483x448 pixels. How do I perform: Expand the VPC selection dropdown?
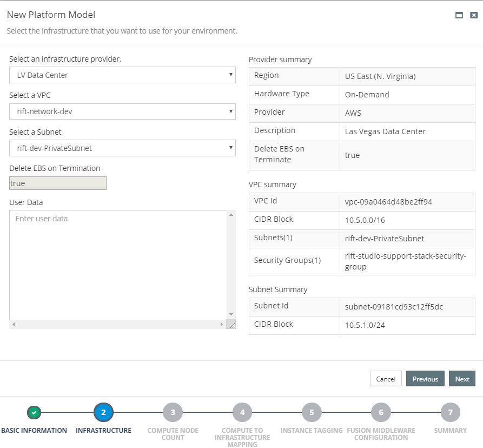click(122, 111)
